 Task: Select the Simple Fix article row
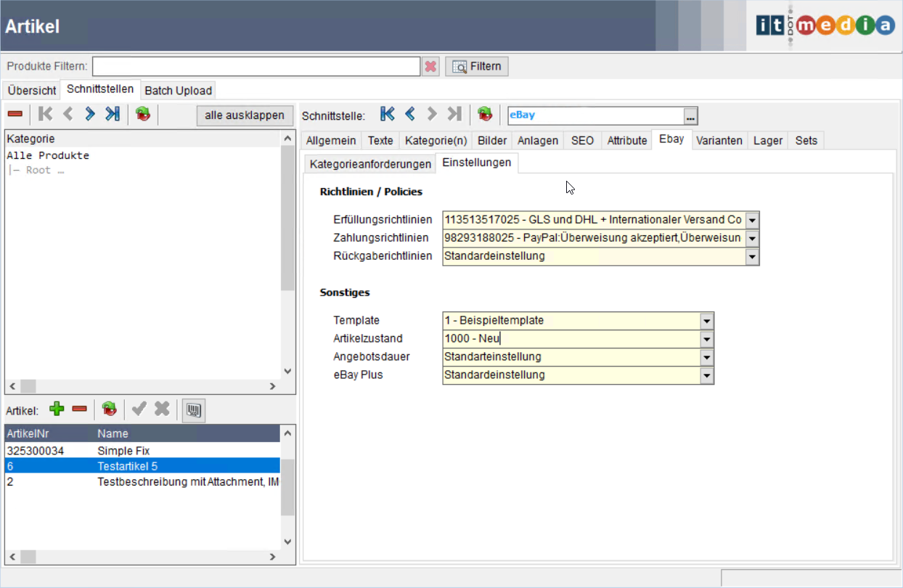[x=123, y=451]
